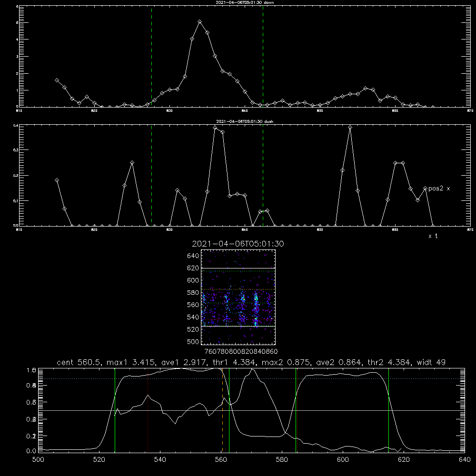This screenshot has width=476, height=476.
Task: Click the 600 y-axis label beside the spectrogram
Action: pyautogui.click(x=193, y=280)
